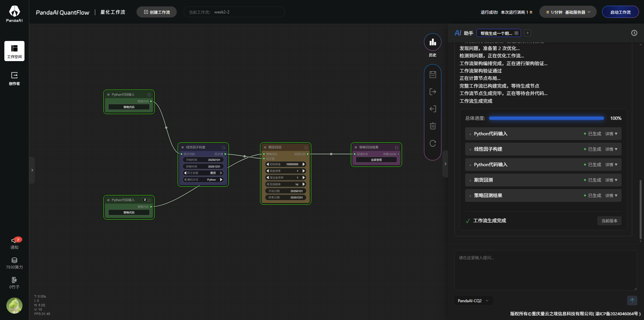Screen dimensions: 644x320
Task: Open the 基础服务器 server dropdown
Action: point(568,12)
